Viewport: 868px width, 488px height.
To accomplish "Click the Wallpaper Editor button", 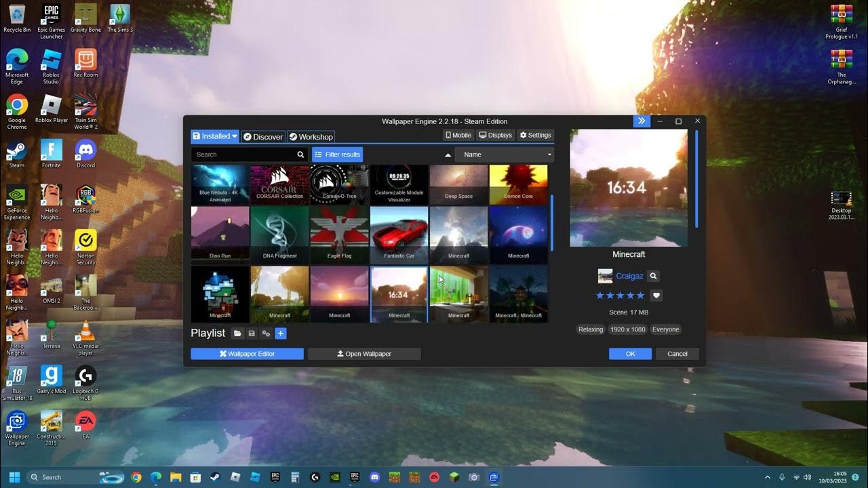I will click(247, 354).
